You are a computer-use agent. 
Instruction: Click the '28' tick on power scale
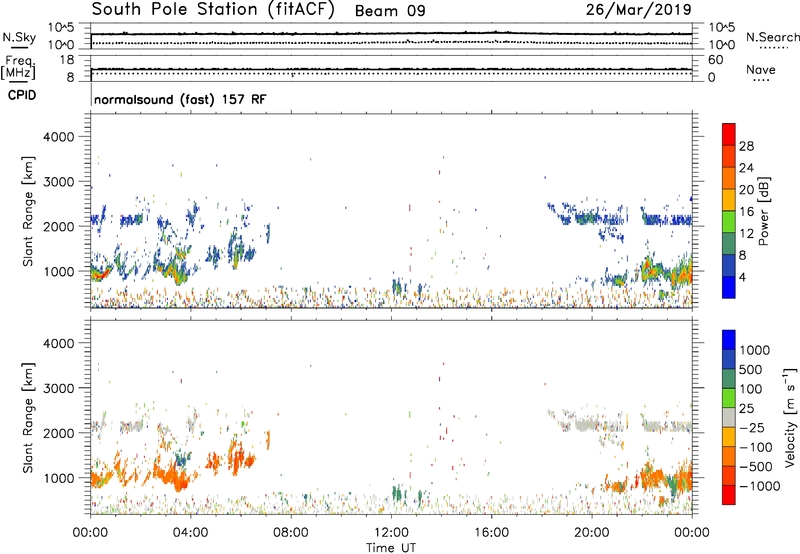(746, 146)
